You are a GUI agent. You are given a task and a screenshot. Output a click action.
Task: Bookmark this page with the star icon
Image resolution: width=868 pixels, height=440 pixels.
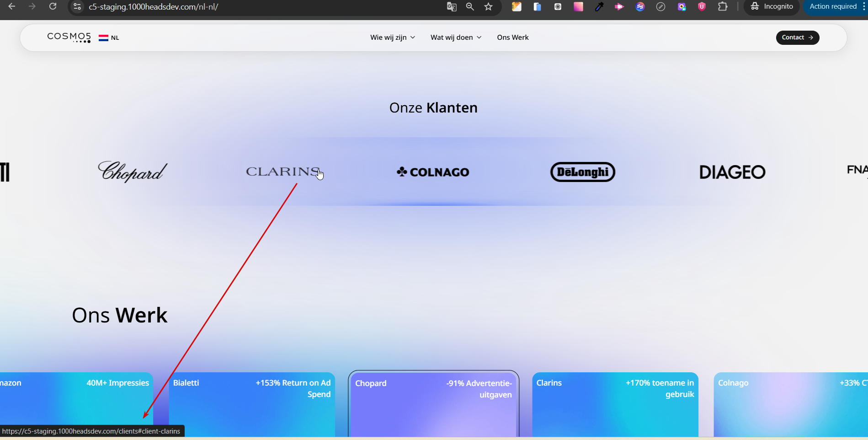(489, 7)
